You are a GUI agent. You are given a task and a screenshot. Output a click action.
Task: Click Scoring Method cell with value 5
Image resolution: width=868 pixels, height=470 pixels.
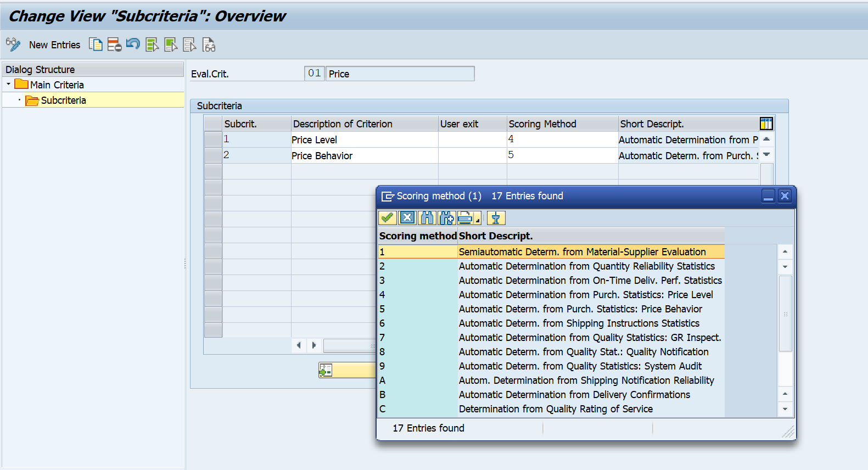pyautogui.click(x=562, y=155)
